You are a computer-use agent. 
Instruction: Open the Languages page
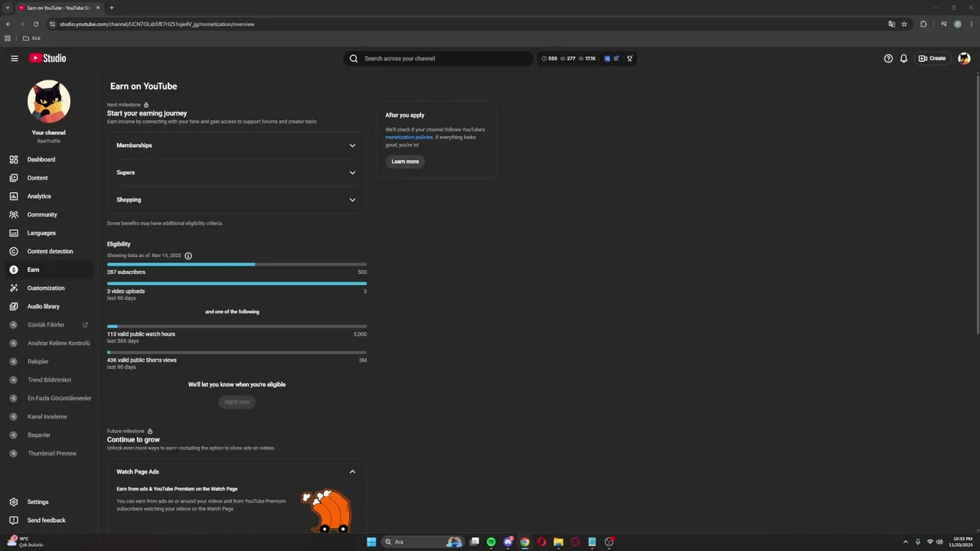pyautogui.click(x=49, y=233)
